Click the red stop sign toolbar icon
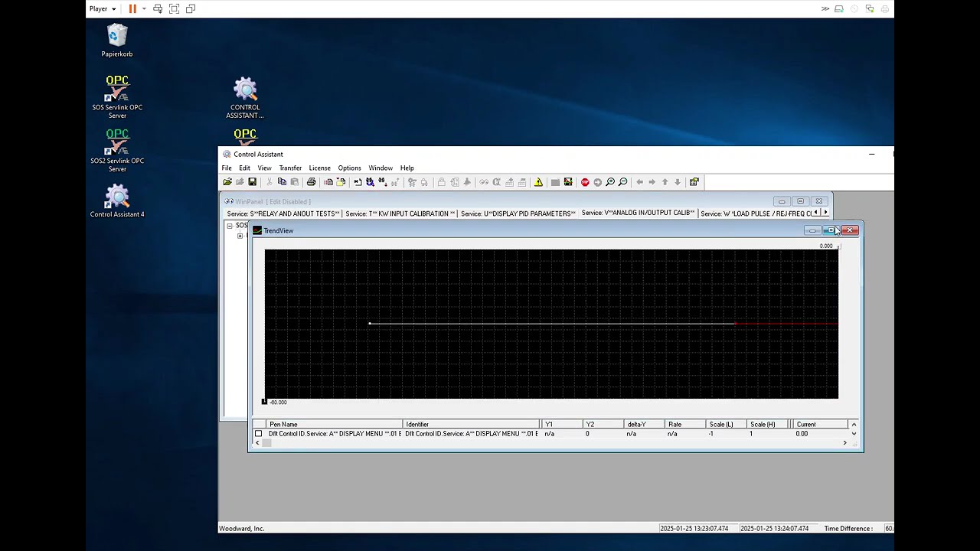The height and width of the screenshot is (551, 980). pyautogui.click(x=585, y=182)
